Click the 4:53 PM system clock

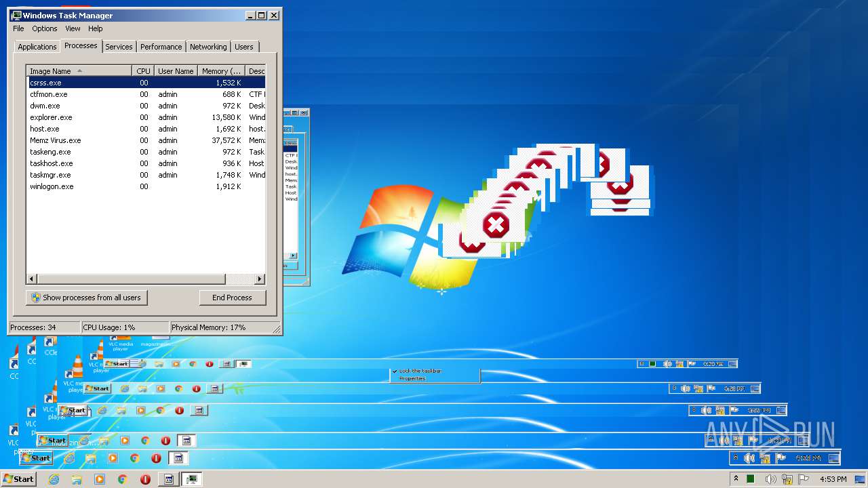coord(833,479)
